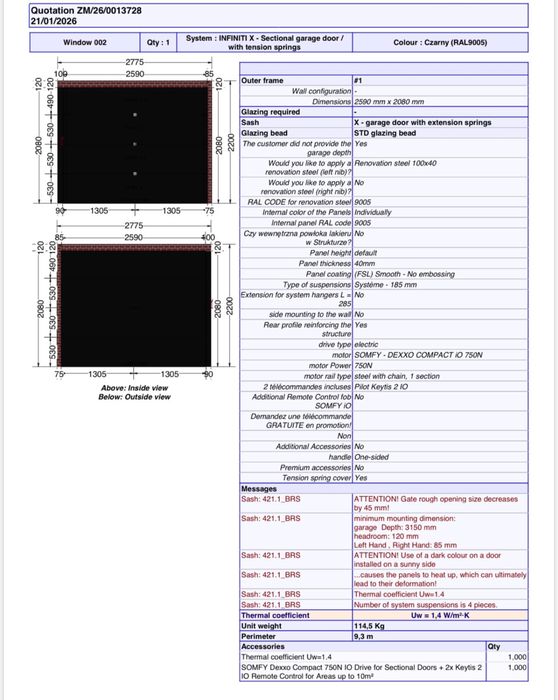Click the drive type value electric
558x700 pixels.
pyautogui.click(x=366, y=345)
